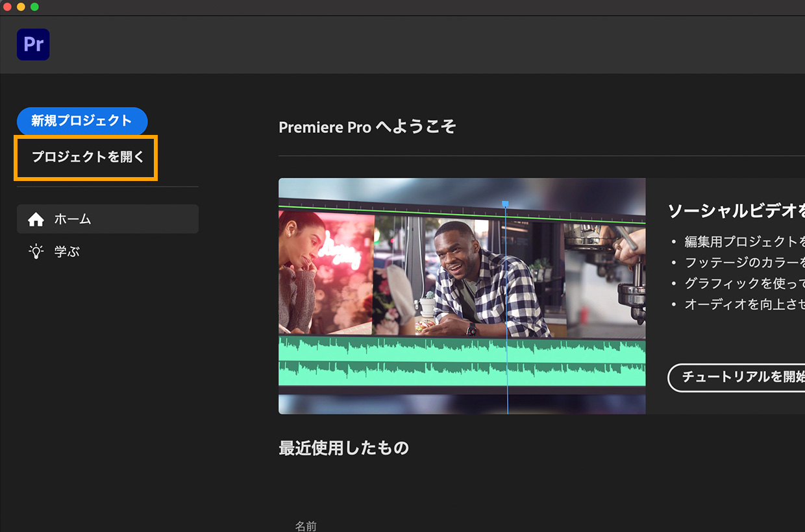Click the lightbulb icon beside 学ぶ
805x532 pixels.
[x=36, y=252]
